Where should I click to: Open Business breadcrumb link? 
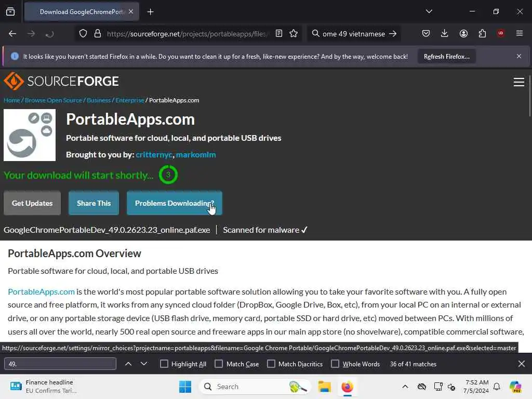(99, 100)
